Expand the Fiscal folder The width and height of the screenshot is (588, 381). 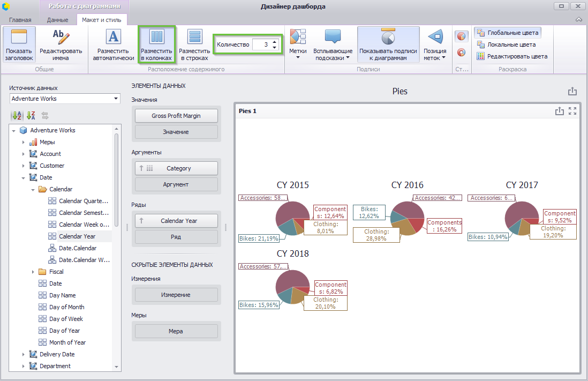pyautogui.click(x=33, y=272)
